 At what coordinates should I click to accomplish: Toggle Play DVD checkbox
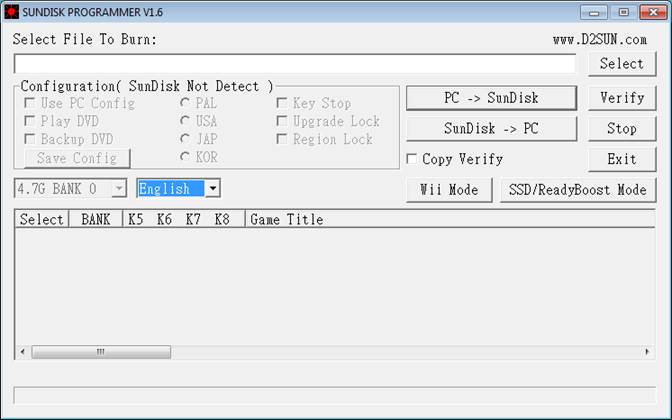[x=30, y=121]
